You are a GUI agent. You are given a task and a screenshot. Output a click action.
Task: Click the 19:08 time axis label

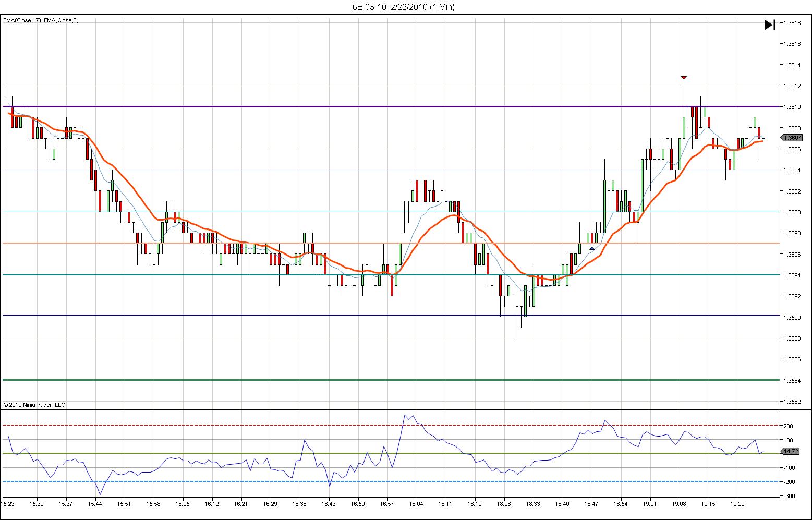[x=679, y=504]
